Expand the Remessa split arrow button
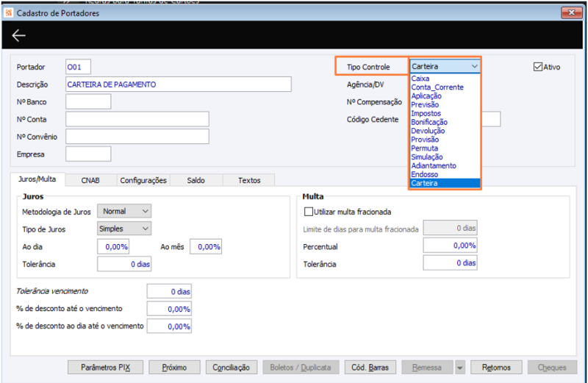This screenshot has height=383, width=588. tap(459, 368)
